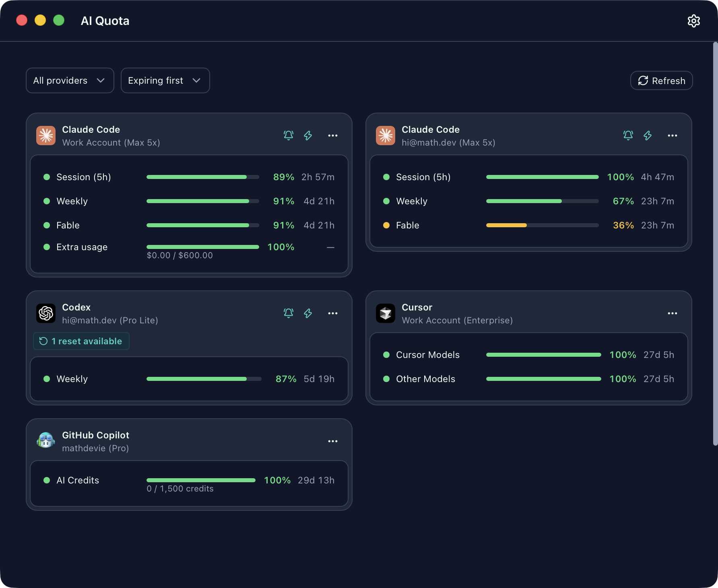
Task: Open the settings gear icon
Action: (693, 21)
